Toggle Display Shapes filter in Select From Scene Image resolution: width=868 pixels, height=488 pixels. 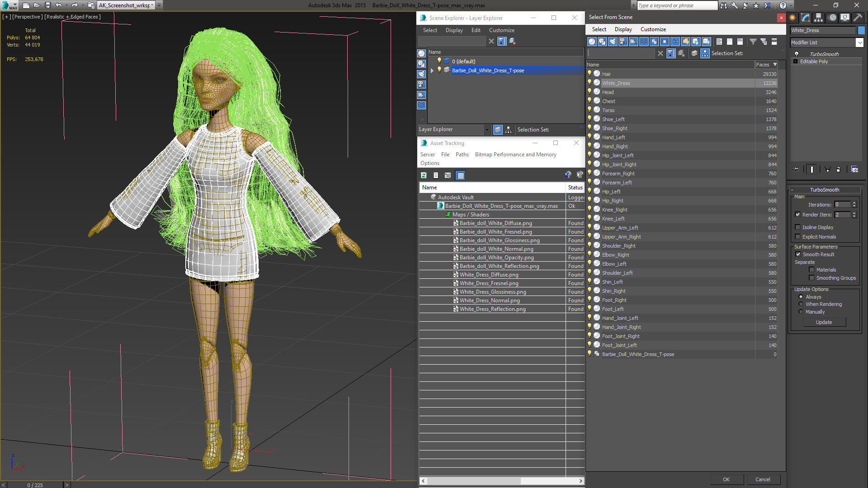(602, 42)
